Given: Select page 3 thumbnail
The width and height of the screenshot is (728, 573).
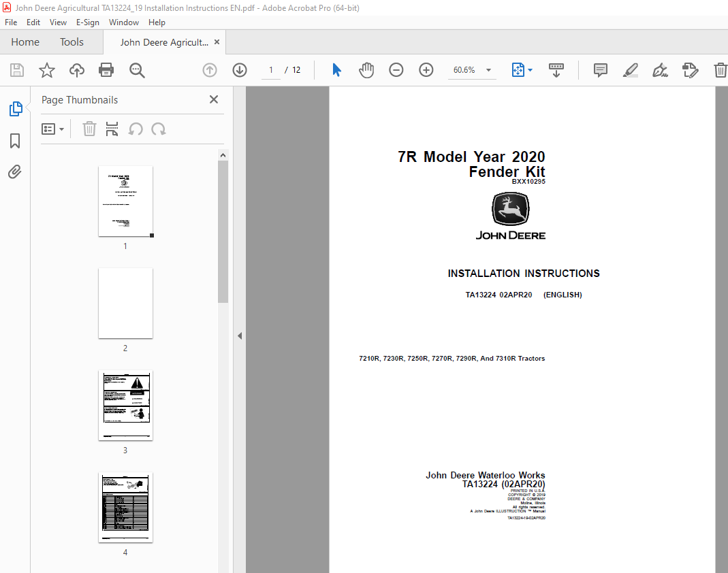Looking at the screenshot, I should point(125,405).
